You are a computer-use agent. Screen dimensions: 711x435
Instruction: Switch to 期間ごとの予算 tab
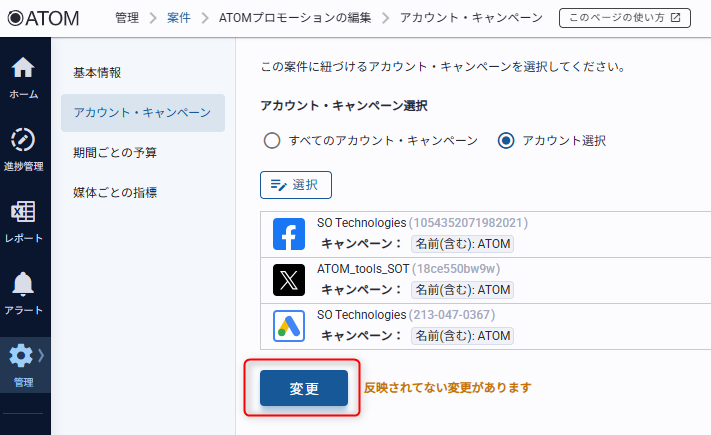click(115, 153)
